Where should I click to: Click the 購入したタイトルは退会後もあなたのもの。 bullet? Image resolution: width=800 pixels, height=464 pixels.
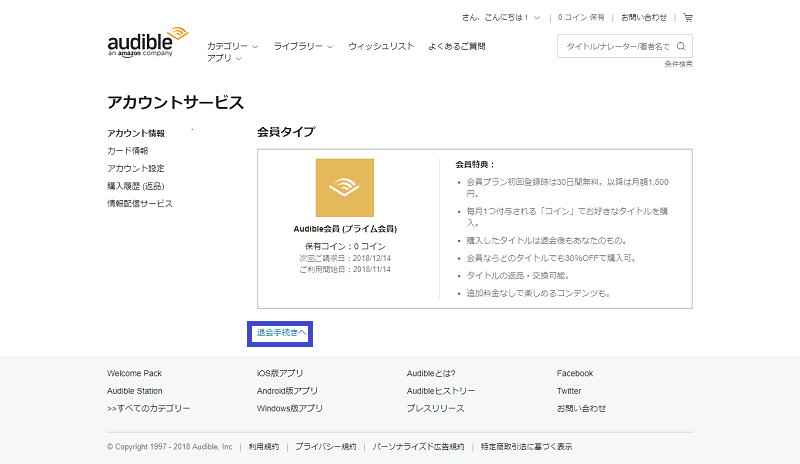click(x=547, y=240)
